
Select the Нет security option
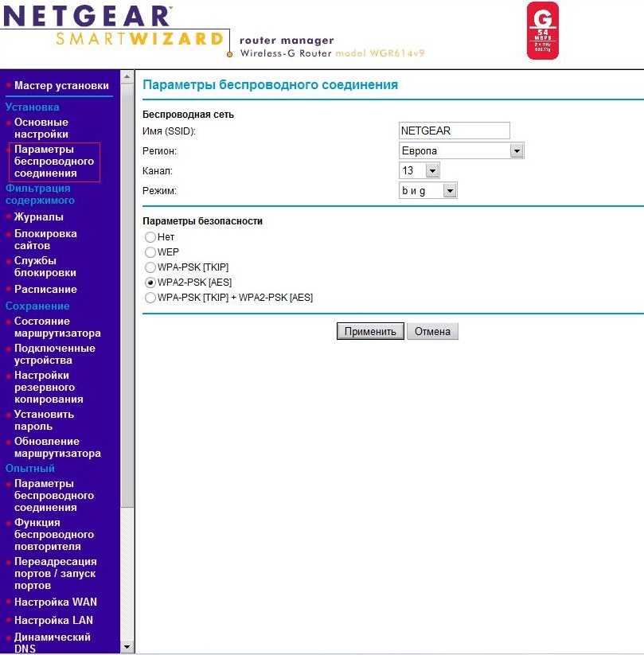150,237
